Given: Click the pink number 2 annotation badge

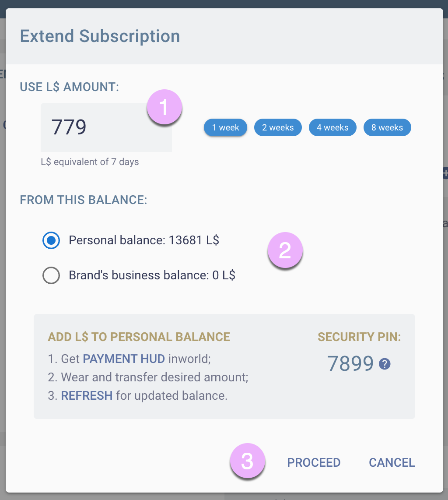Looking at the screenshot, I should point(285,250).
